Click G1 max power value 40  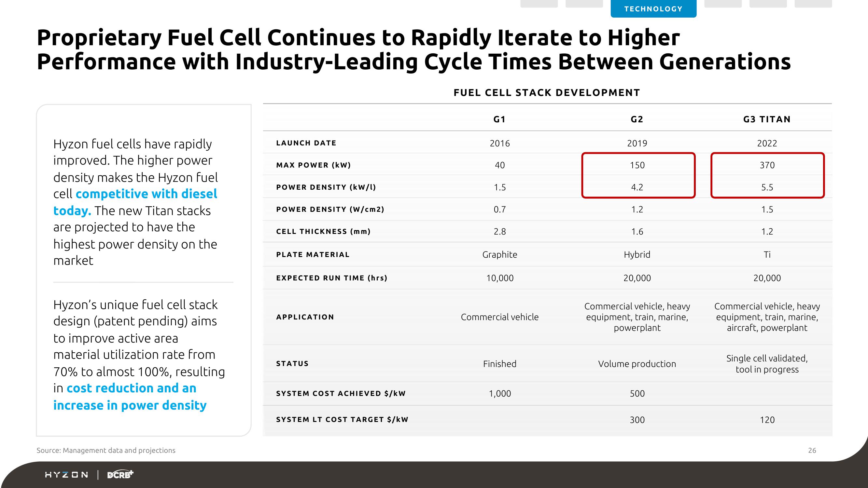pyautogui.click(x=500, y=165)
